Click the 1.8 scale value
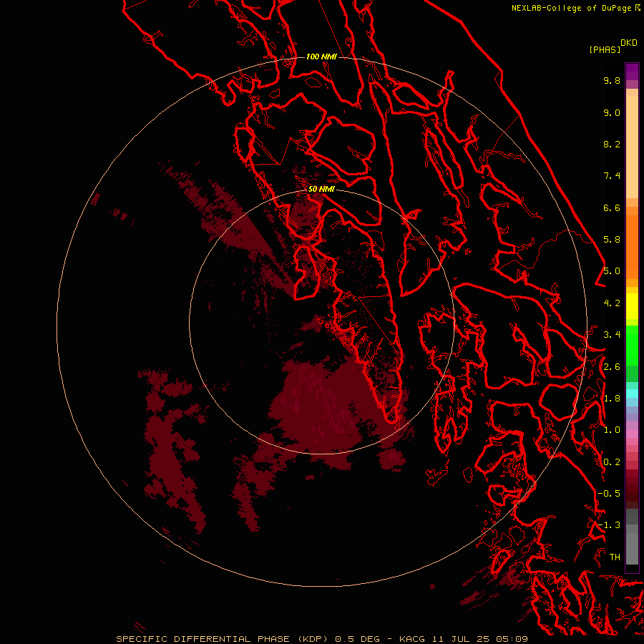The width and height of the screenshot is (644, 644). (x=612, y=399)
